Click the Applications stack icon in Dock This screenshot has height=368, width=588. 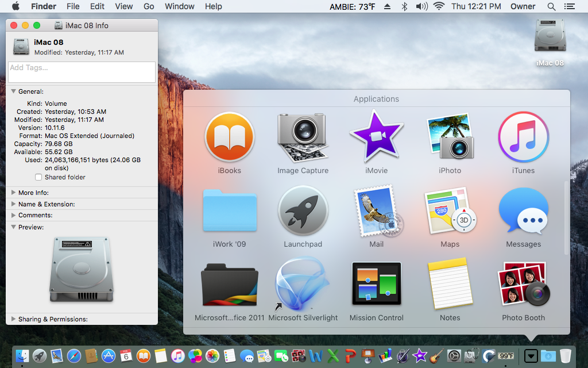pyautogui.click(x=531, y=355)
